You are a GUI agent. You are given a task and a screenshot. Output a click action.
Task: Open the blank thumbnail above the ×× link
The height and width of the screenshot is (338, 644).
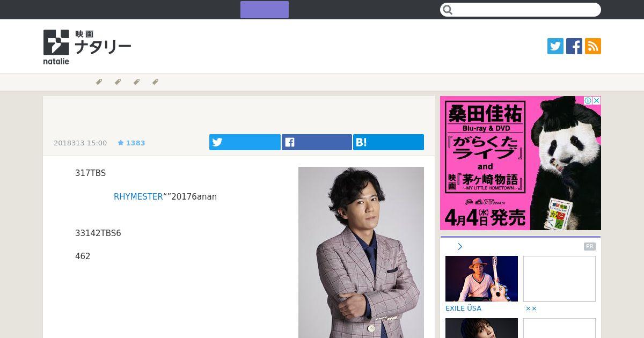[x=559, y=278]
